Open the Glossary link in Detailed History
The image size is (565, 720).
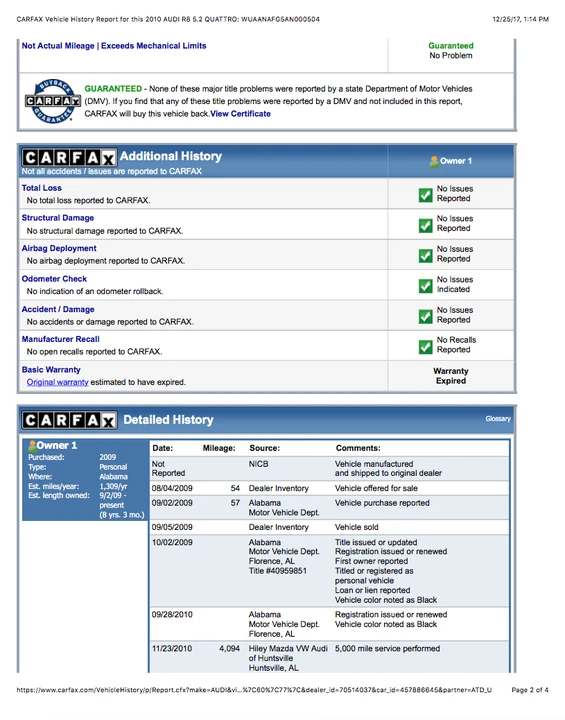(498, 419)
